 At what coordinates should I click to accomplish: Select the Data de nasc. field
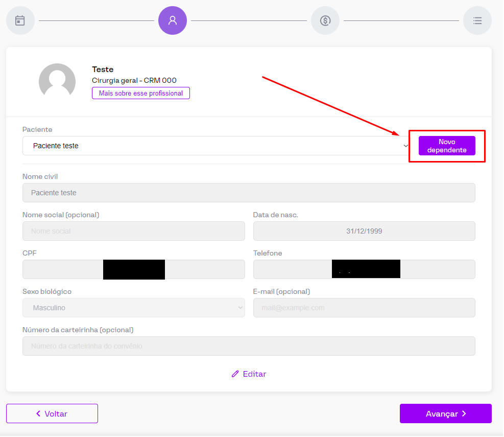[364, 231]
